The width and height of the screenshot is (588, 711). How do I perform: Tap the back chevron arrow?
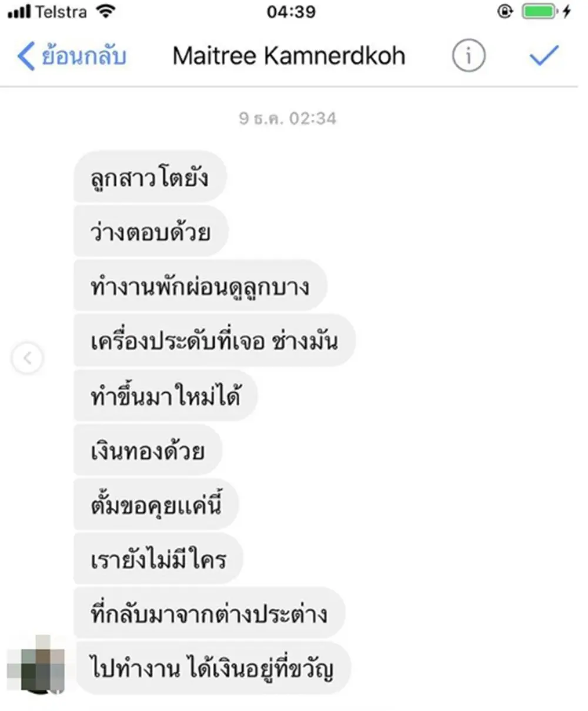click(x=26, y=56)
